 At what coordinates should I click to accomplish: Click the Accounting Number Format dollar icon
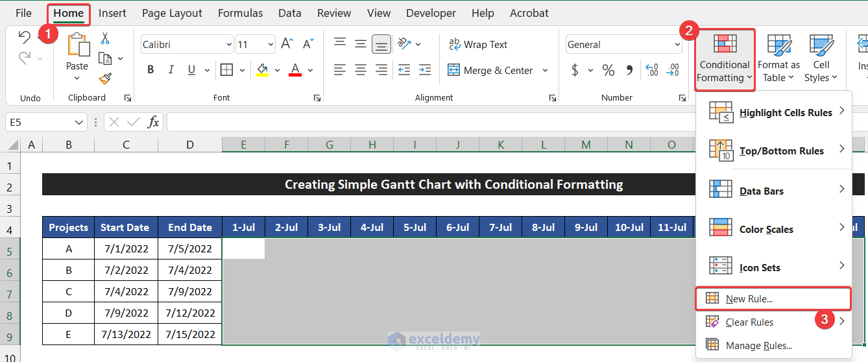click(575, 70)
